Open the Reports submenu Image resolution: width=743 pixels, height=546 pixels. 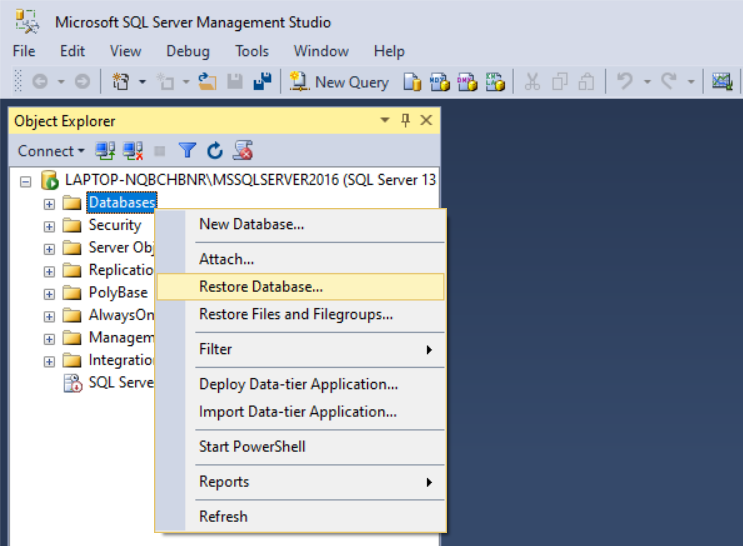(x=300, y=482)
